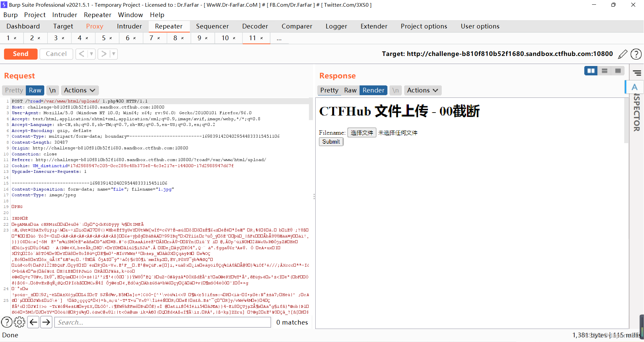Switch request view to Pretty
The height and width of the screenshot is (342, 644).
pos(14,90)
